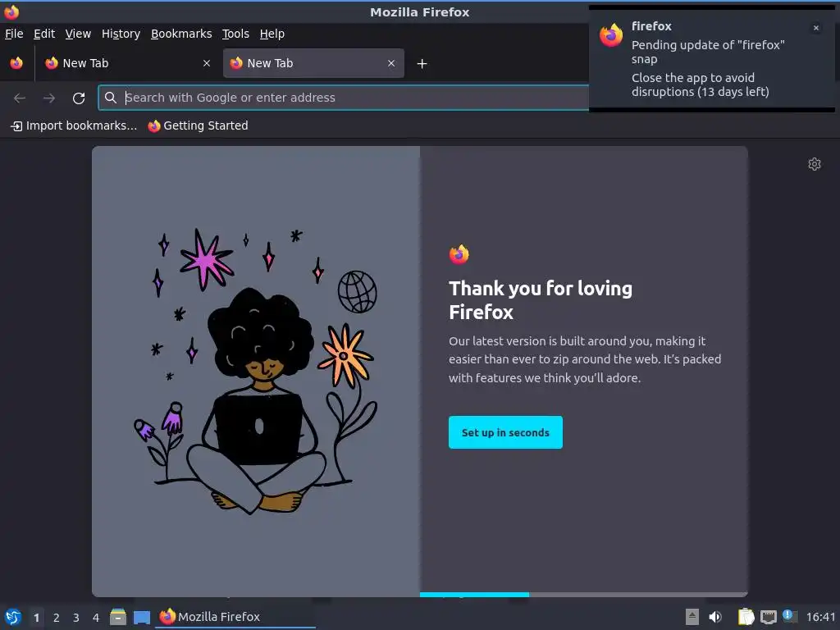Open the Tools menu
This screenshot has width=840, height=630.
235,34
